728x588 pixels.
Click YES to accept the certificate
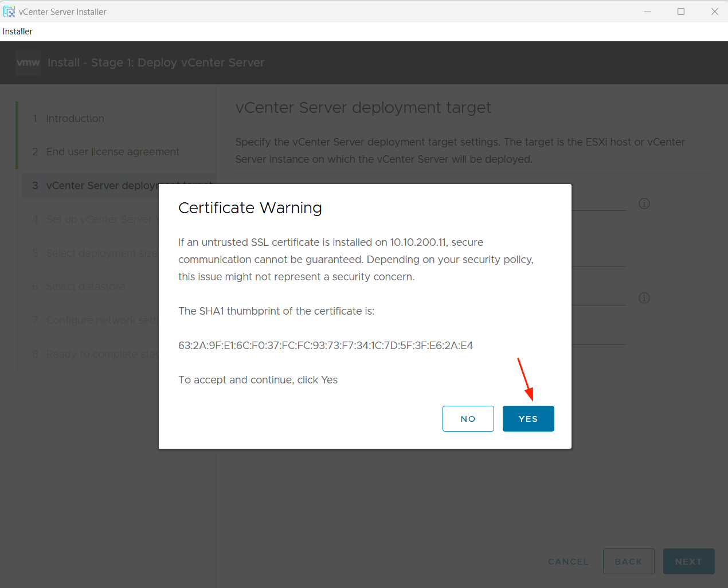(x=528, y=418)
